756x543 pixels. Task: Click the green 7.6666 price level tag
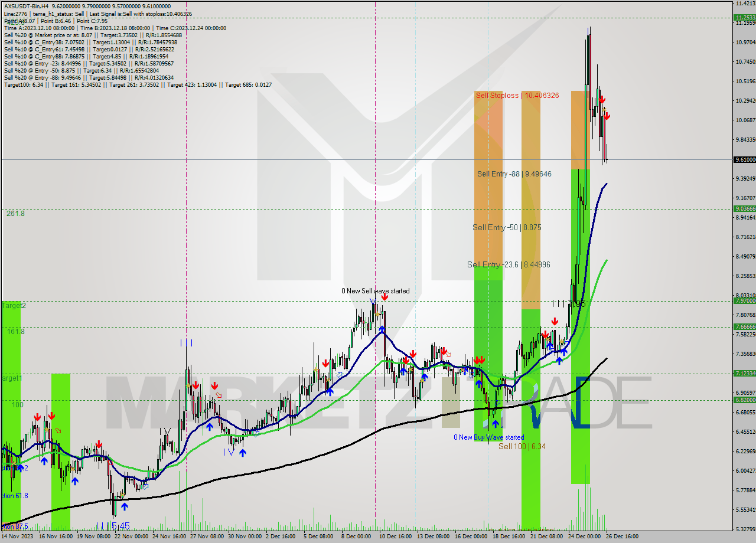(x=744, y=327)
